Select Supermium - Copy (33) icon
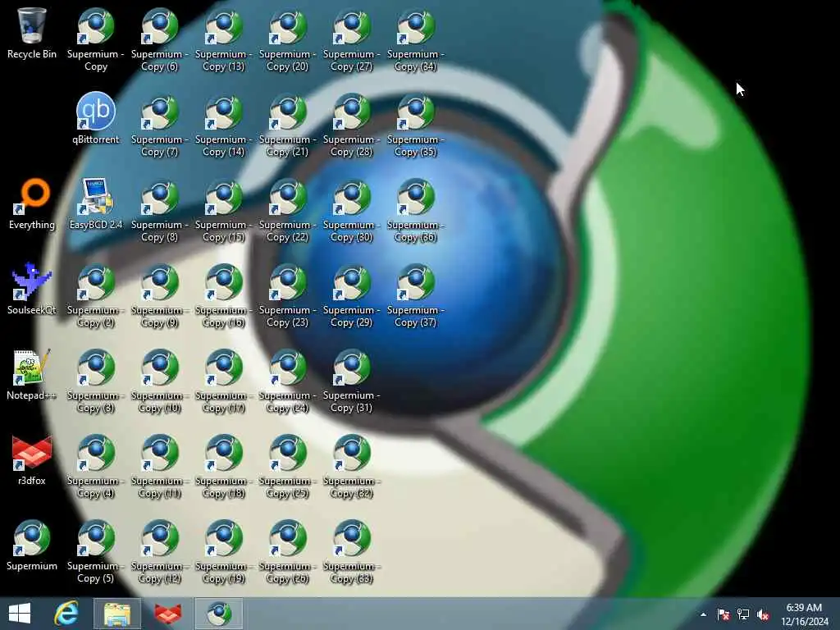 click(351, 550)
